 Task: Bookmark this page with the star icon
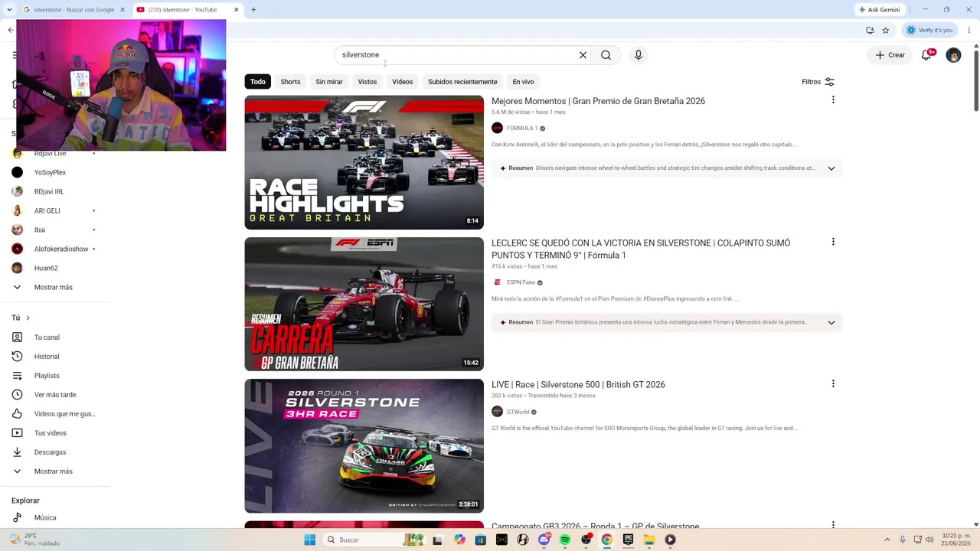click(886, 31)
